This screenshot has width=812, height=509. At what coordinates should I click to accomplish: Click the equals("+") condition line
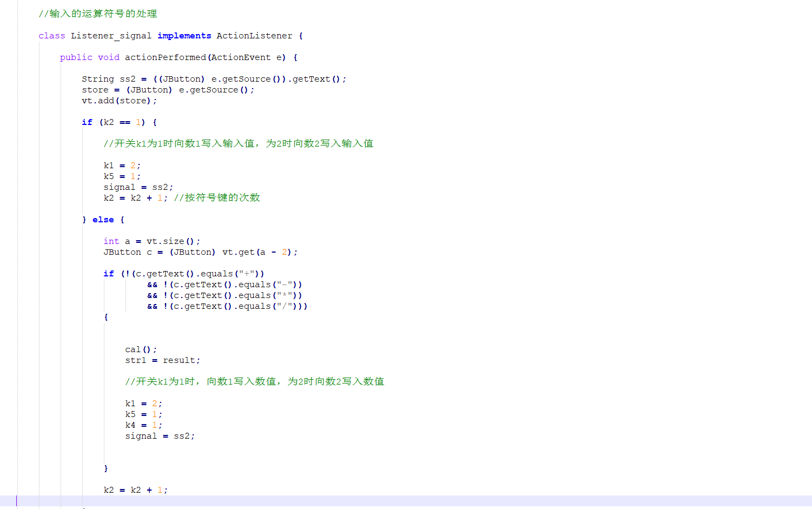(x=192, y=274)
